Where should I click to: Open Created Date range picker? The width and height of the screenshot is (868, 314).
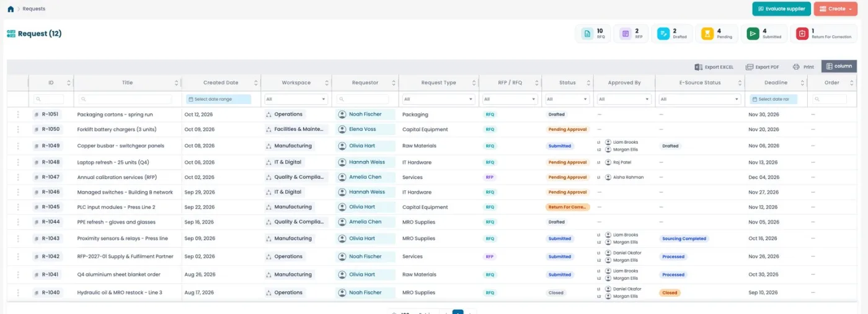tap(218, 99)
